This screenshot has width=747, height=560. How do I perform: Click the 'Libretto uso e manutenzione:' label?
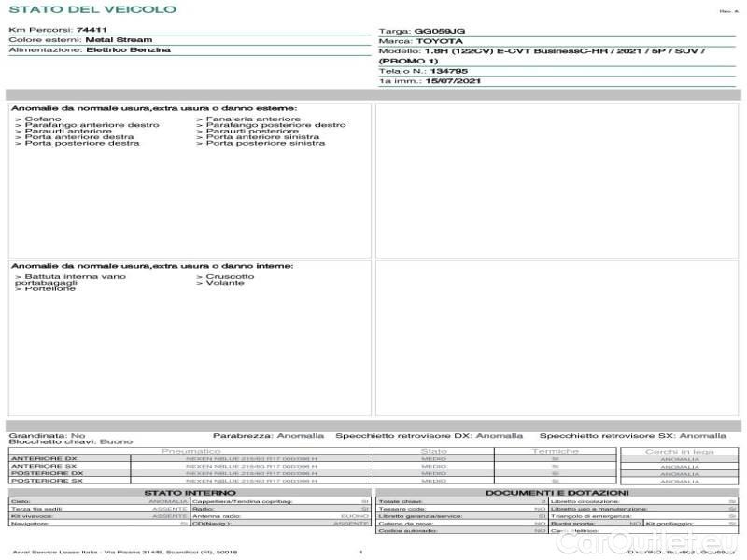(x=599, y=509)
